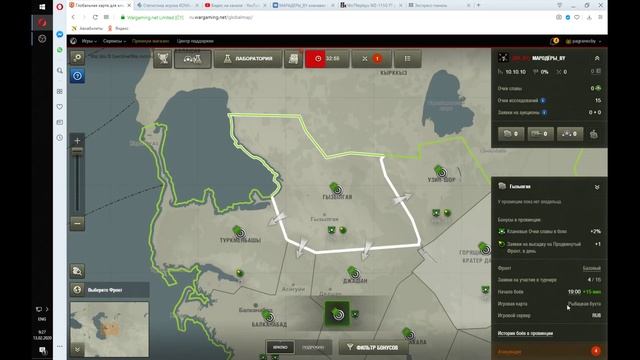Viewport: 640px width, 360px height.
Task: Click the МАРОДЕРЫ_BY clan emblem
Action: tap(503, 58)
